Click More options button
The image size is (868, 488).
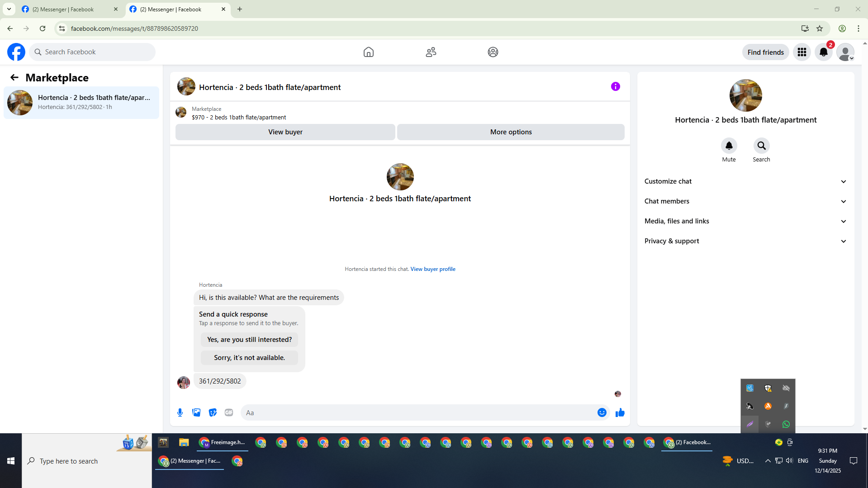coord(511,132)
